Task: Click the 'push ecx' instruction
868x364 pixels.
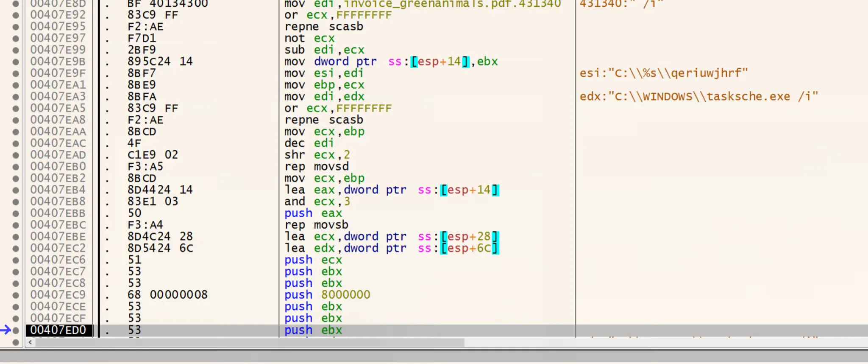Action: click(x=313, y=260)
